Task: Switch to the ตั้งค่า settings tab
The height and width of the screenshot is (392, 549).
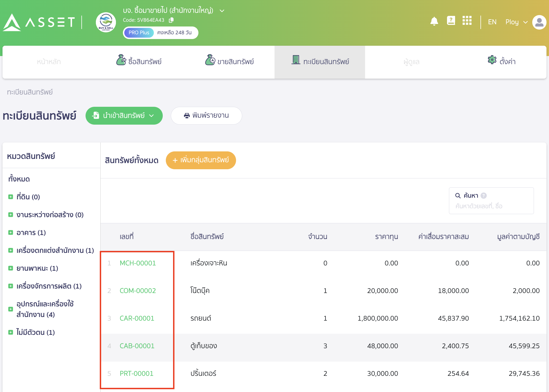Action: pyautogui.click(x=502, y=61)
